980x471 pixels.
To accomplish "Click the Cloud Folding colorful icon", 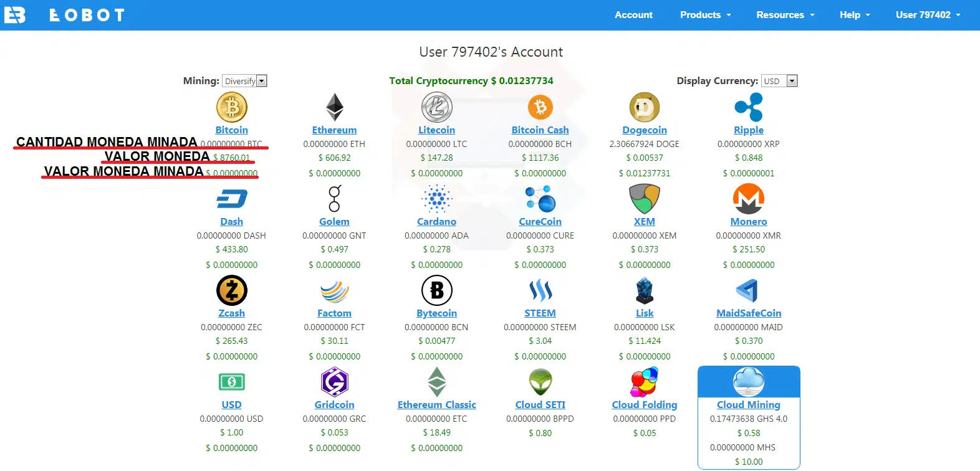I will [x=645, y=382].
